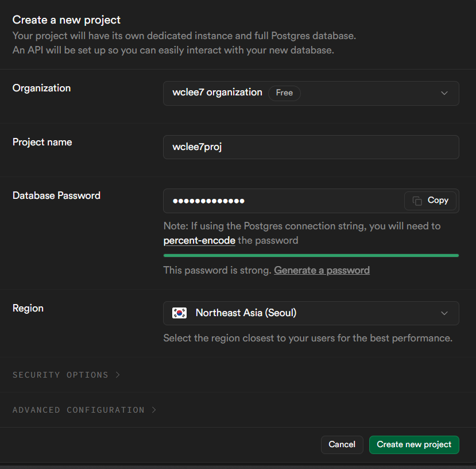Click the Create new project button

pos(414,444)
